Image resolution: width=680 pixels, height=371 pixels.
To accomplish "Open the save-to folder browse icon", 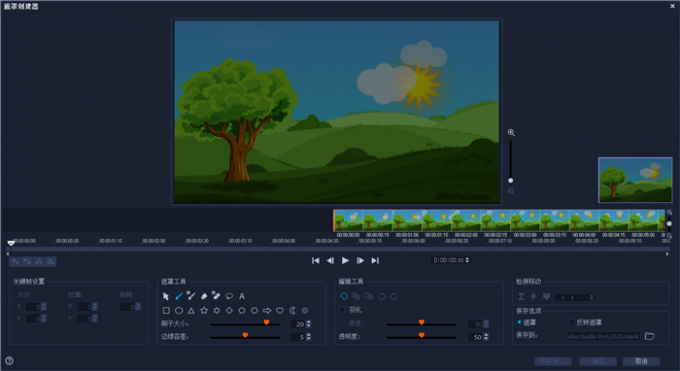I will 649,336.
